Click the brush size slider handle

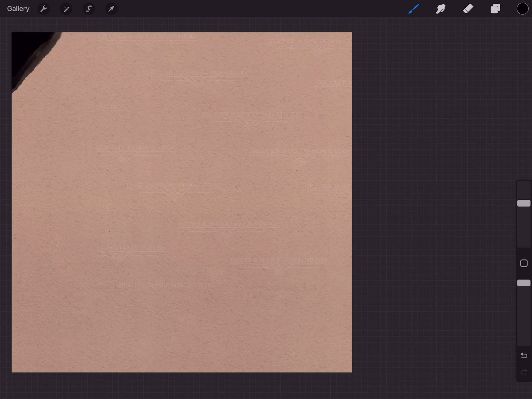coord(524,203)
